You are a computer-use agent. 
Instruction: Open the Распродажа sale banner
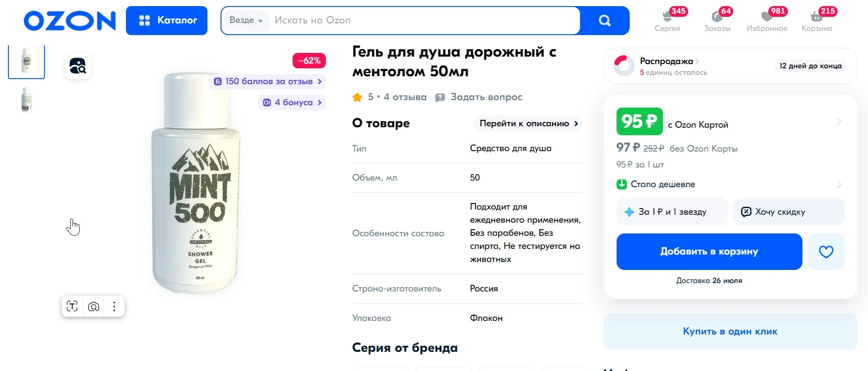coord(730,66)
